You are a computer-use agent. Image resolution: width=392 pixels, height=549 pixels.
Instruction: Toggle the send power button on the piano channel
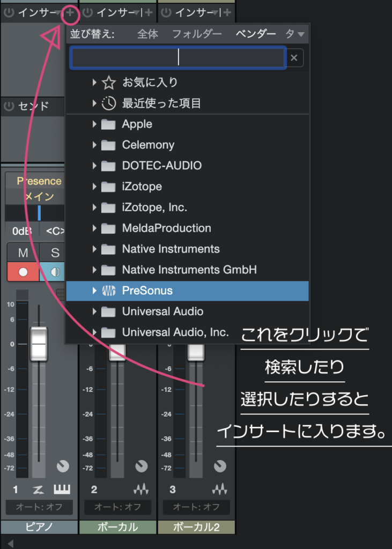[x=9, y=106]
